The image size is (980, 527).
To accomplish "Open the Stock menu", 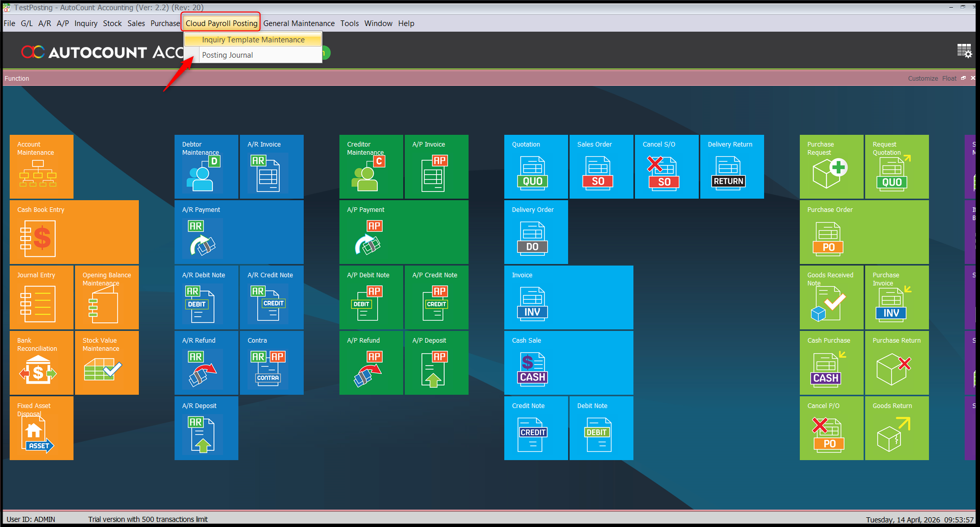I will point(112,23).
